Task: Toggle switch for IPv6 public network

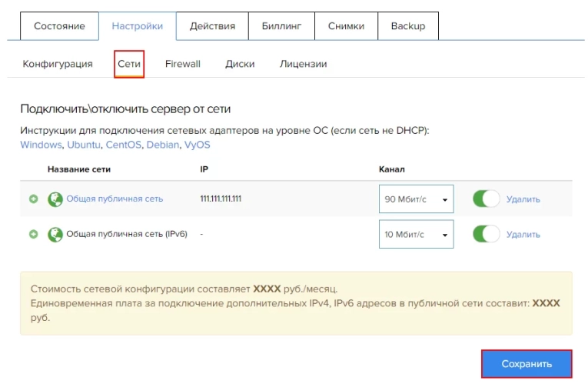Action: [486, 234]
